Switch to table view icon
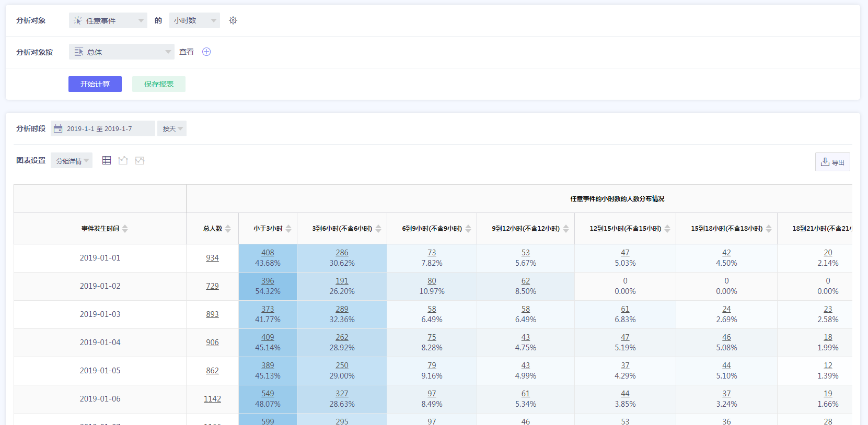Image resolution: width=868 pixels, height=425 pixels. (x=107, y=160)
